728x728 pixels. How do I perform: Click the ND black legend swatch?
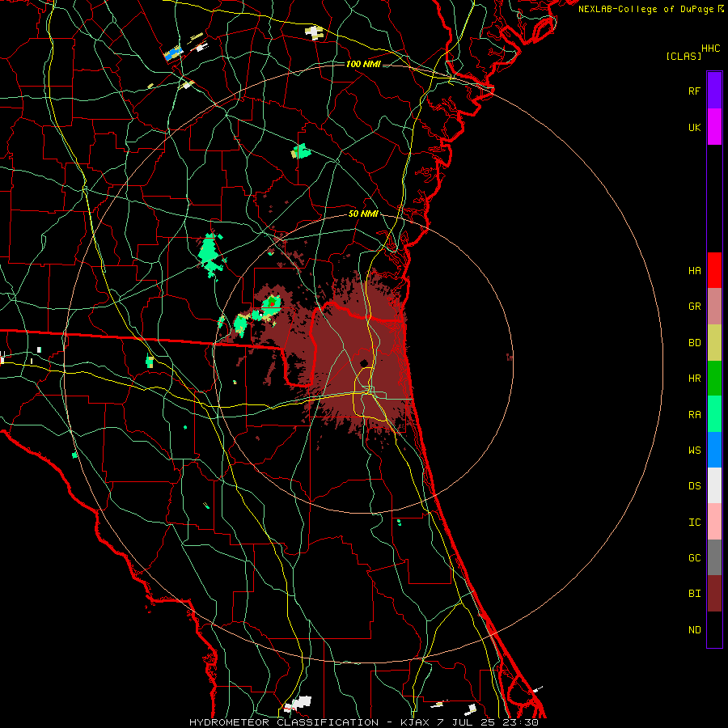[x=714, y=629]
